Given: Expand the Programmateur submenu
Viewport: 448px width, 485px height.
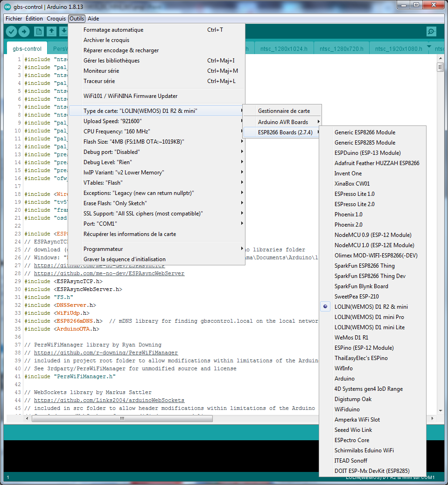Looking at the screenshot, I should [157, 249].
